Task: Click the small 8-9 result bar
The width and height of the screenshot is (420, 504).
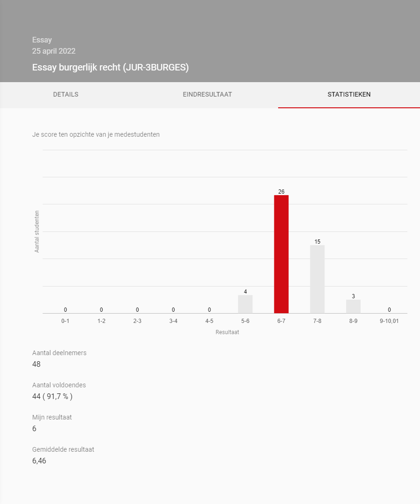Action: pos(353,307)
